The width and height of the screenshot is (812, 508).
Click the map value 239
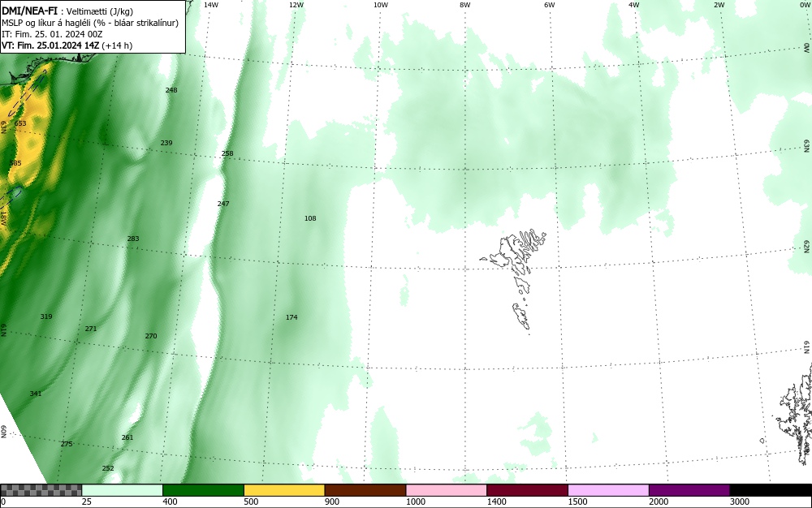click(166, 143)
